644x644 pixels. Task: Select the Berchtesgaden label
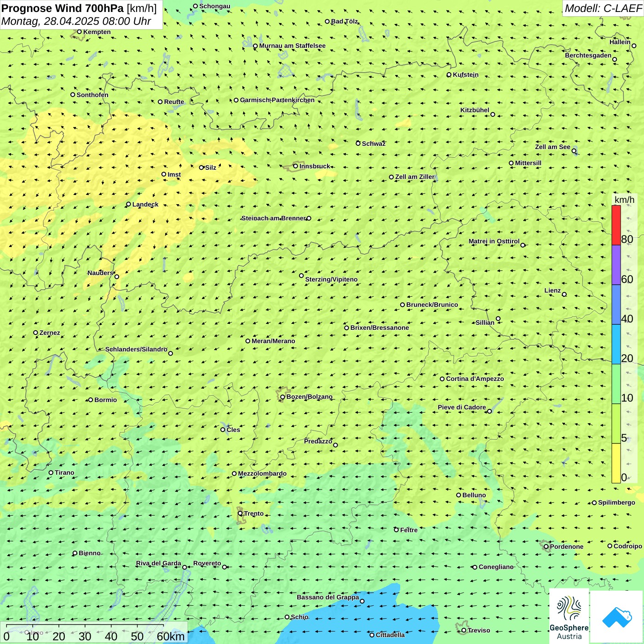[588, 55]
